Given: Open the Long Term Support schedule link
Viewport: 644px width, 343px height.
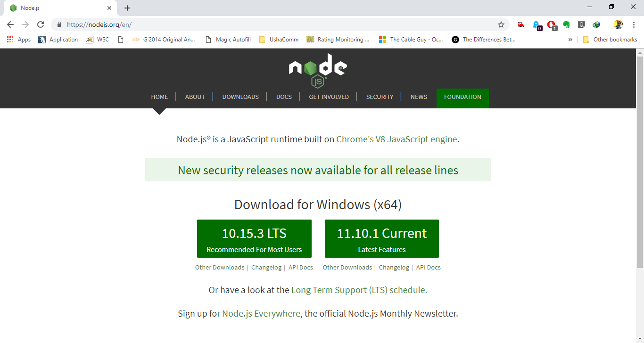Looking at the screenshot, I should (359, 290).
